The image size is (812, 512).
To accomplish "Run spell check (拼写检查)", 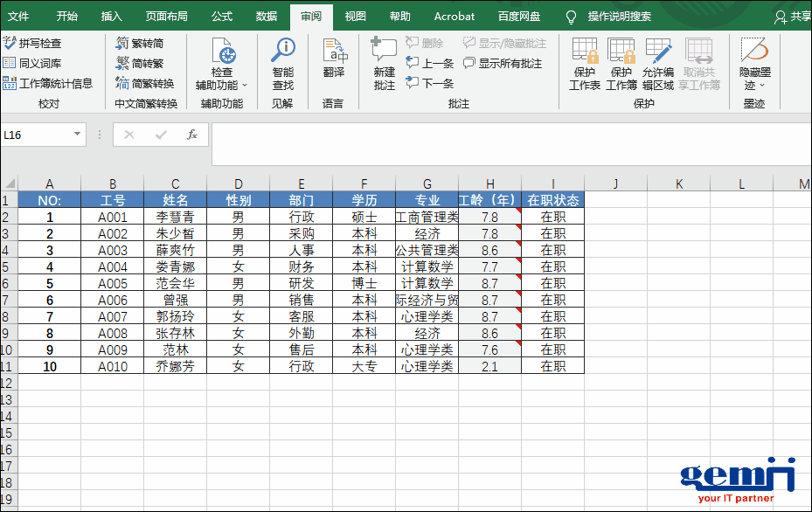I will [x=33, y=43].
